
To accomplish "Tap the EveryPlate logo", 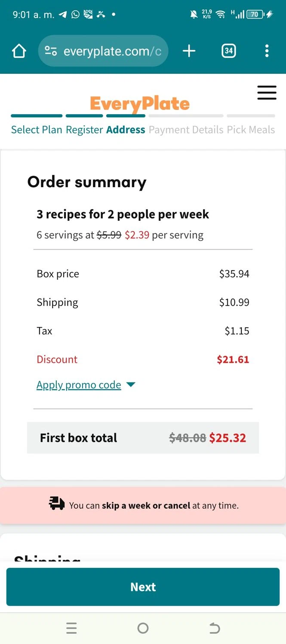I will 140,103.
